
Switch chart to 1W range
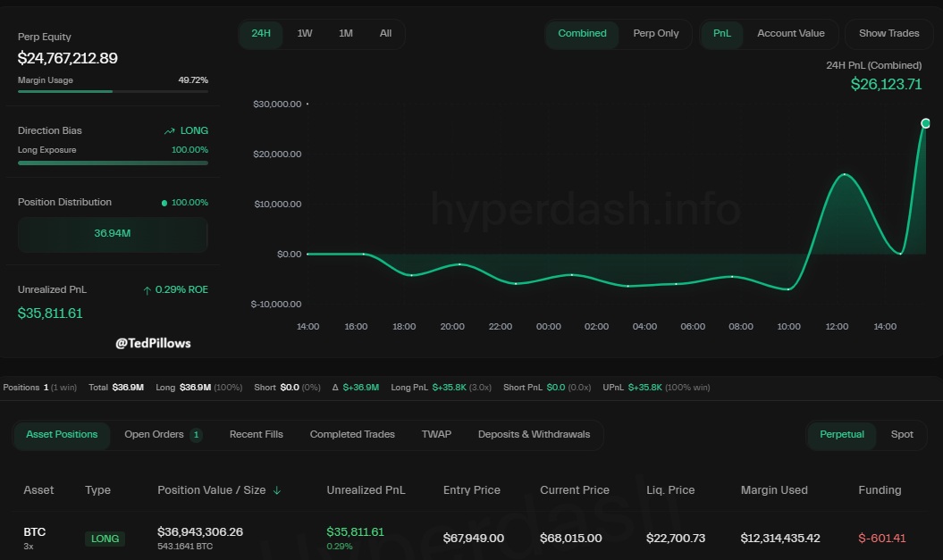point(304,34)
